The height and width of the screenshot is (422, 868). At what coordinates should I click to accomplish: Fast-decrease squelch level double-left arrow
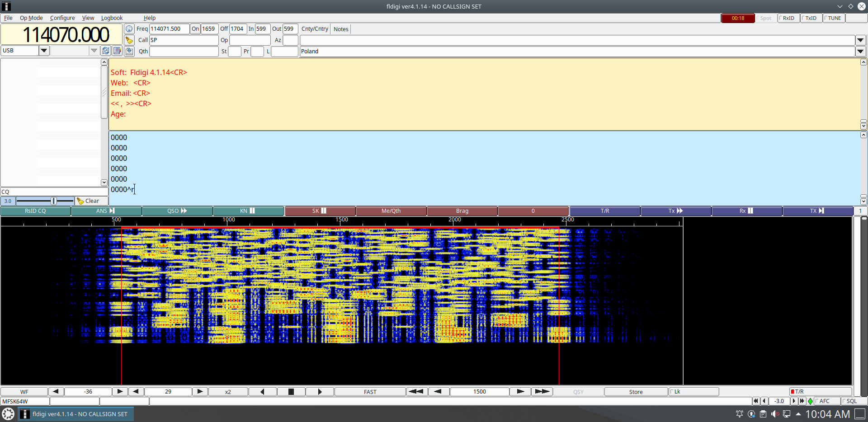(x=756, y=401)
